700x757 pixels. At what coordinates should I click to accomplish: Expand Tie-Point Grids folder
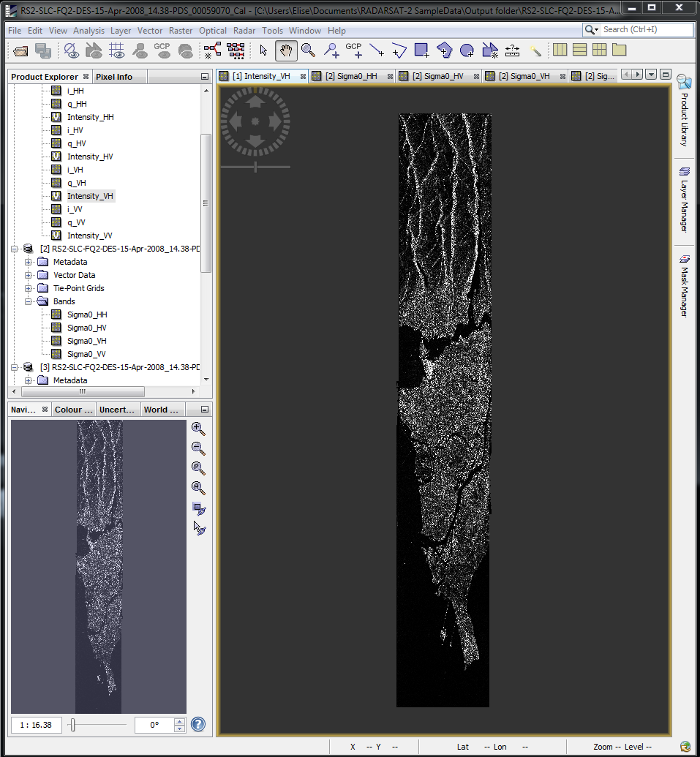28,288
